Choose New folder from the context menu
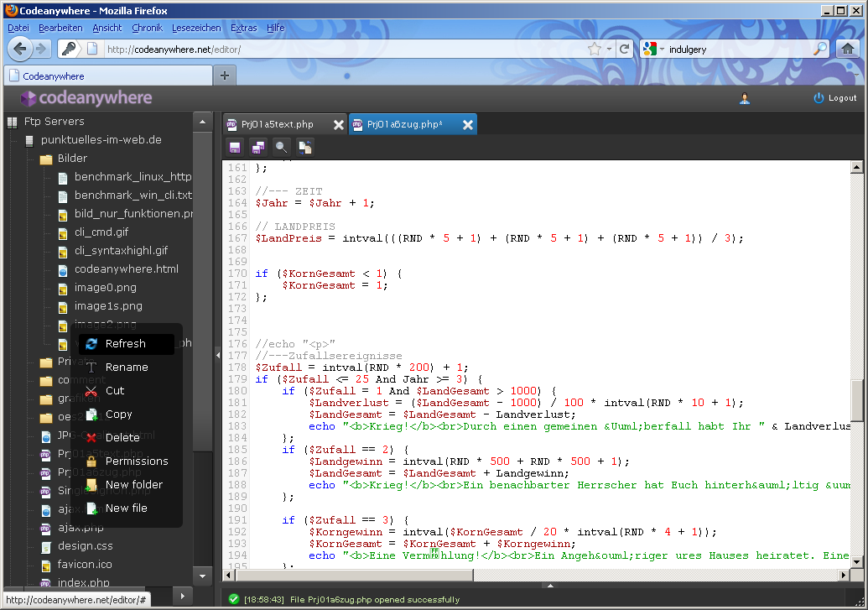 click(x=126, y=485)
